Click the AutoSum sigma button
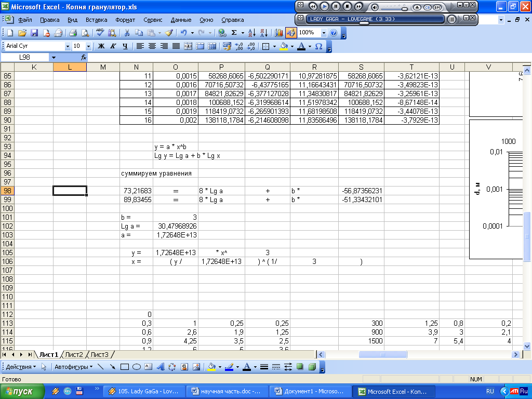 [x=234, y=33]
